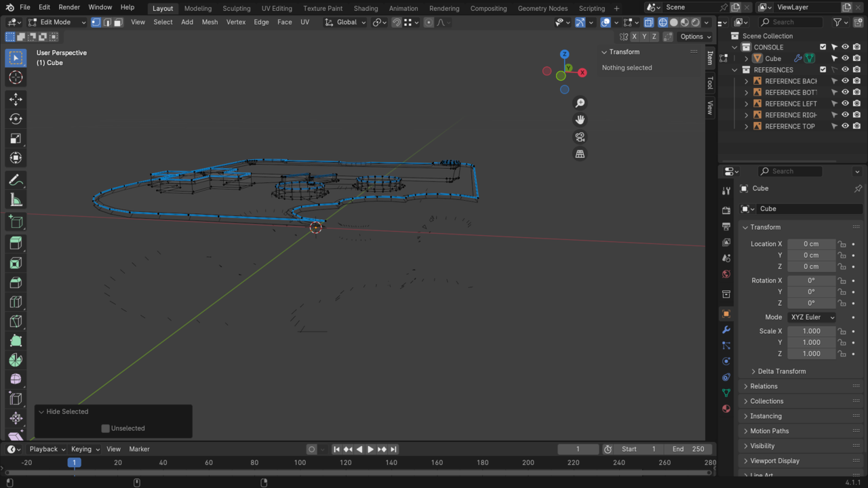Toggle visibility of Cube in outliner
Viewport: 868px width, 488px height.
(846, 58)
